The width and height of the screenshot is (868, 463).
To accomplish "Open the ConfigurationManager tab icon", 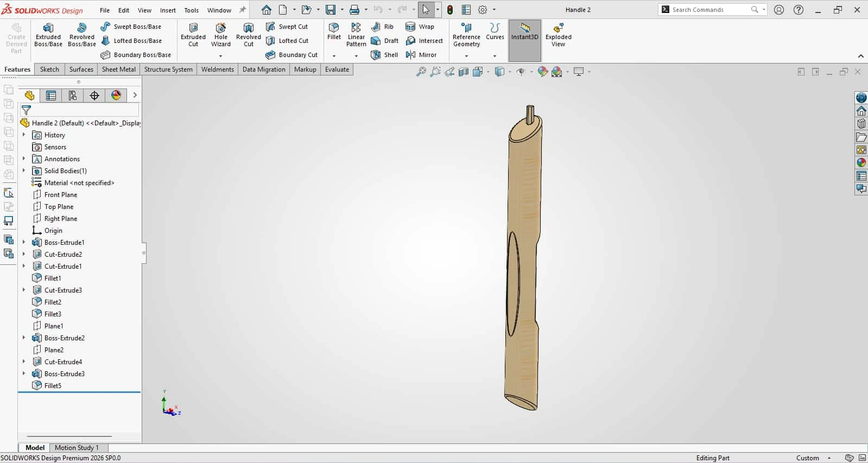I will pyautogui.click(x=73, y=96).
